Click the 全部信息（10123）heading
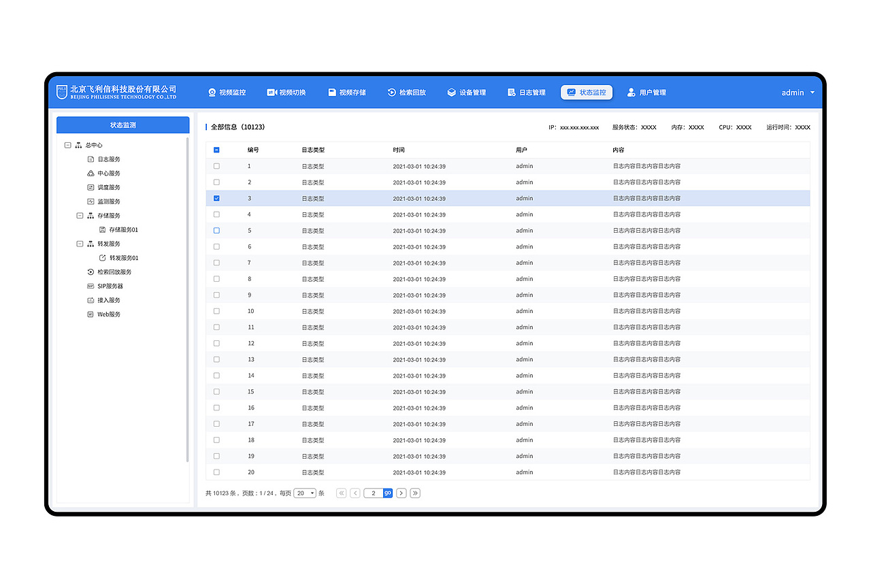Viewport: 871px width, 588px height. 237,127
